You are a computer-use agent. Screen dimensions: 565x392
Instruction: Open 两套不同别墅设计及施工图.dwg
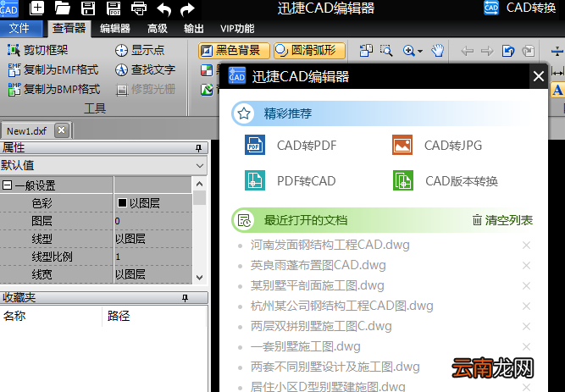(335, 367)
